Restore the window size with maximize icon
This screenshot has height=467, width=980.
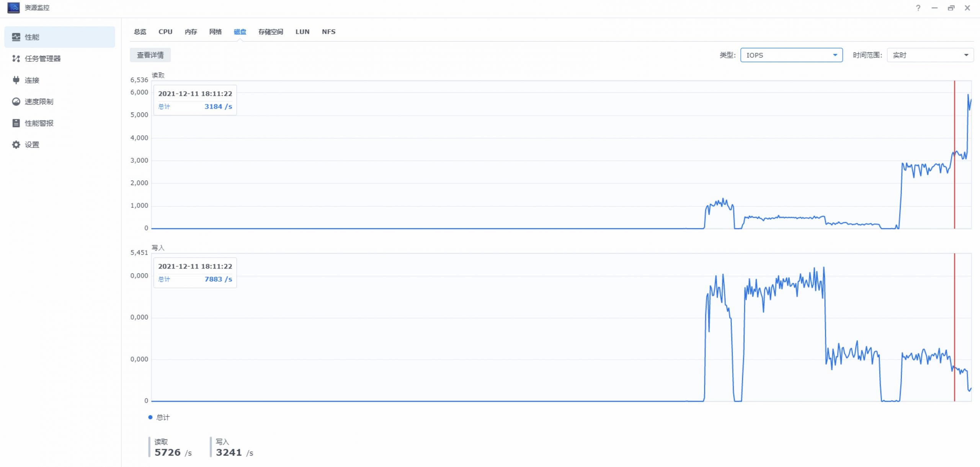[x=951, y=8]
